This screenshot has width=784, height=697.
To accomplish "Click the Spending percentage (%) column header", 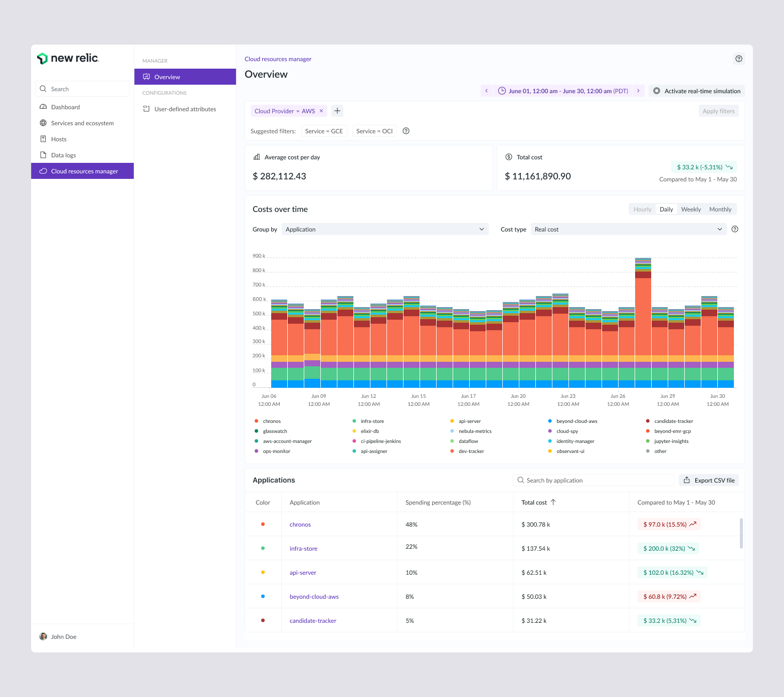I will [x=438, y=502].
